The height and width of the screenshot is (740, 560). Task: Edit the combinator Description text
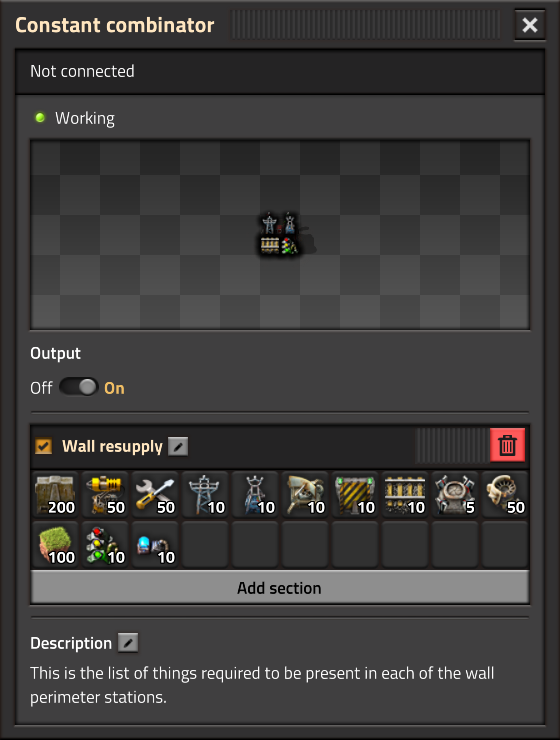128,643
